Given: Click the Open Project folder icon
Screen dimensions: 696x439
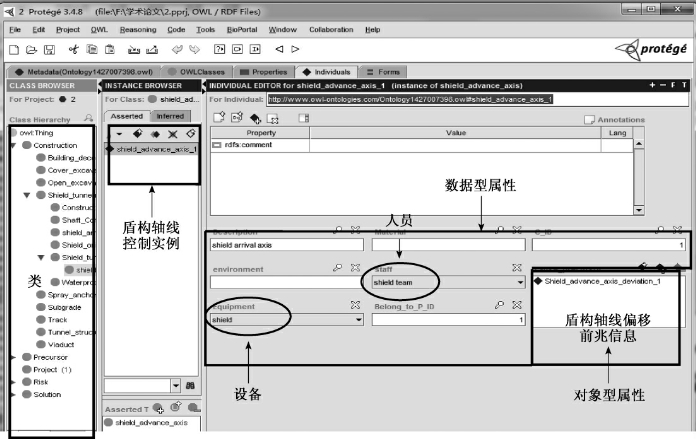Looking at the screenshot, I should tap(31, 49).
